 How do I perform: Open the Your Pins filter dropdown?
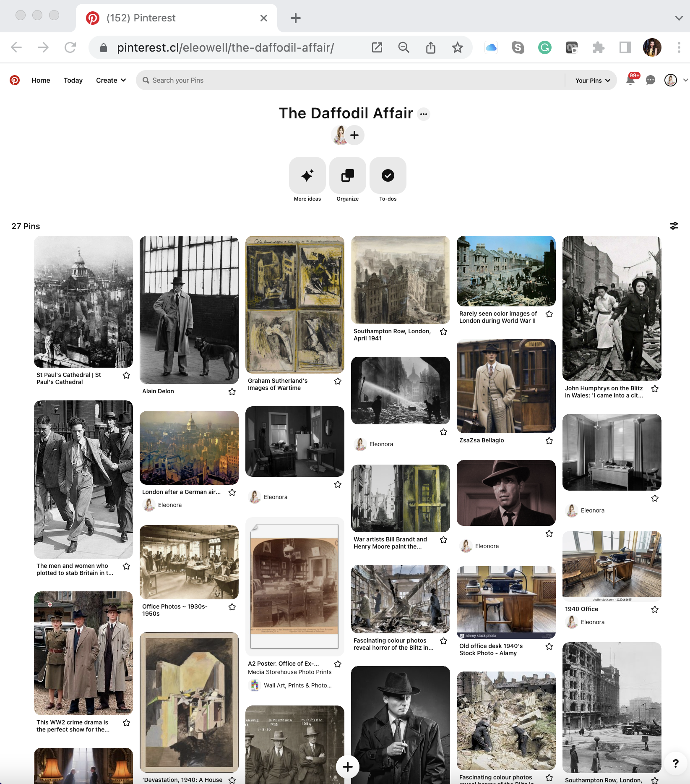pos(592,80)
